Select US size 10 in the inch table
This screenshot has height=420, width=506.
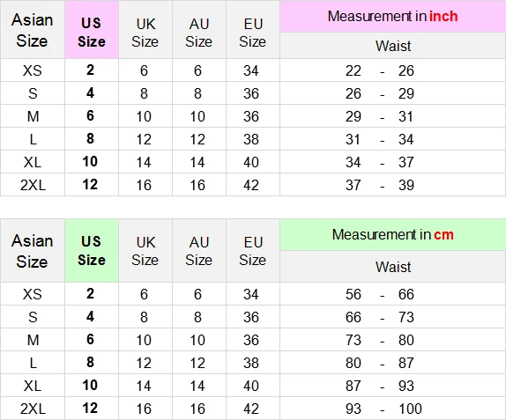pos(90,161)
